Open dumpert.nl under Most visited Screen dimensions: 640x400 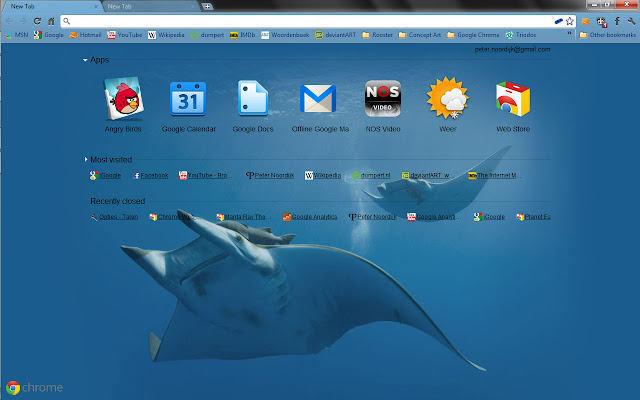click(x=371, y=176)
